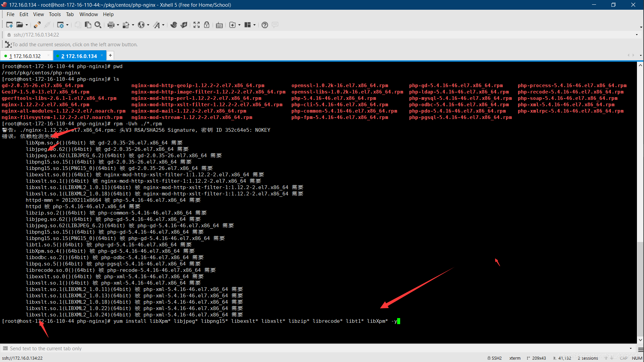644x362 pixels.
Task: Open the File menu
Action: click(10, 14)
